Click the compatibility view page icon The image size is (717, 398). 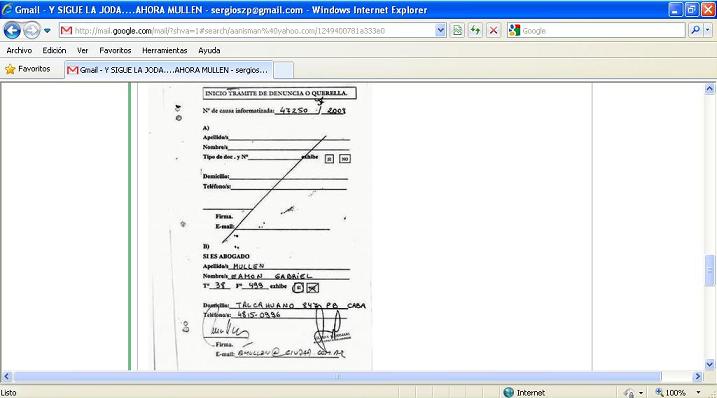click(x=457, y=31)
